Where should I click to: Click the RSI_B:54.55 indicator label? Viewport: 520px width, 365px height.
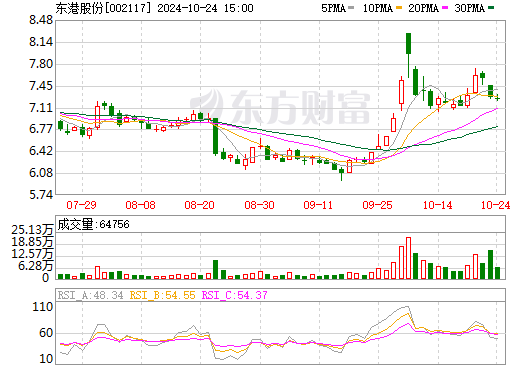coord(162,295)
